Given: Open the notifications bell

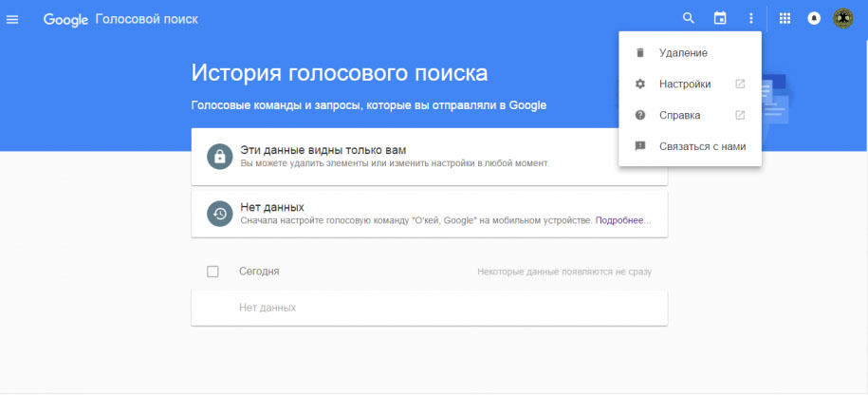Looking at the screenshot, I should click(x=813, y=18).
